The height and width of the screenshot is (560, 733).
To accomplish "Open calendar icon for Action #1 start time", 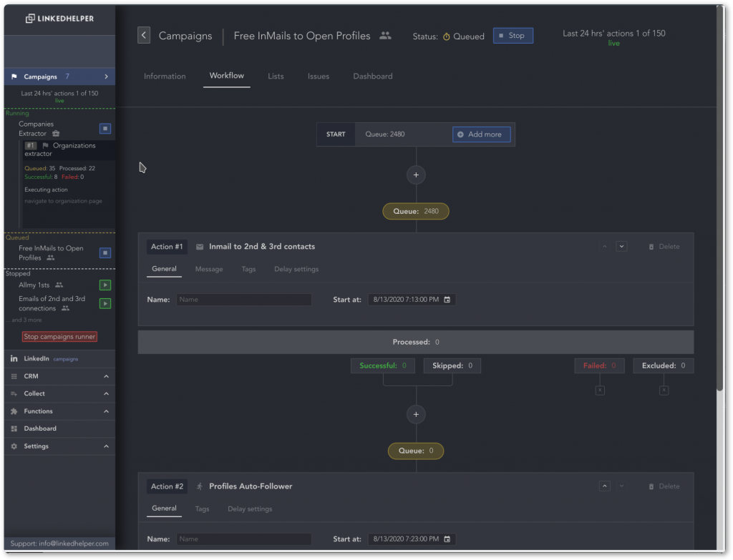I will tap(447, 300).
